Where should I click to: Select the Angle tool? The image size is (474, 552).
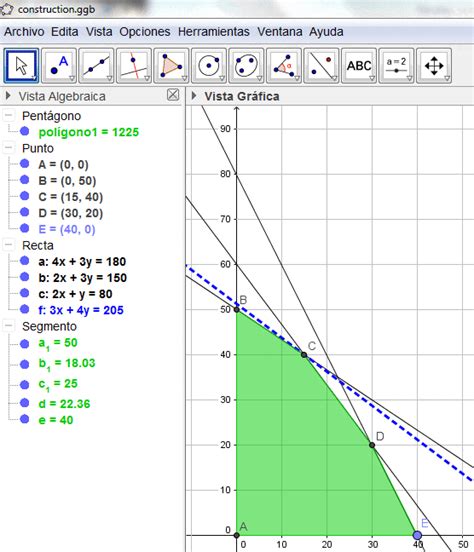click(284, 66)
